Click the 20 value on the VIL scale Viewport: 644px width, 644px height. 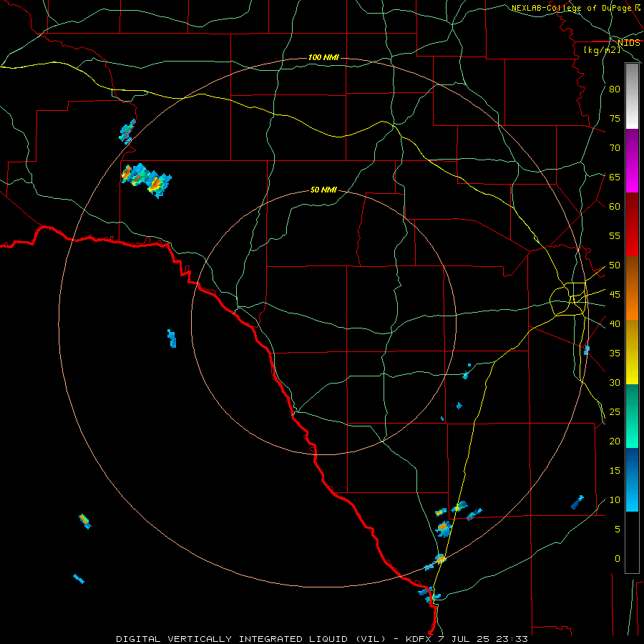[x=615, y=441]
